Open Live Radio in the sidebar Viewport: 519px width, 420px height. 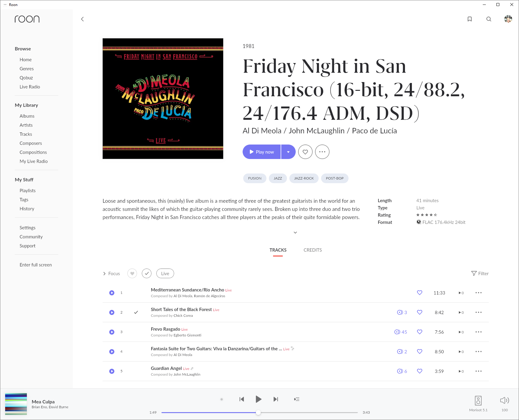coord(30,87)
